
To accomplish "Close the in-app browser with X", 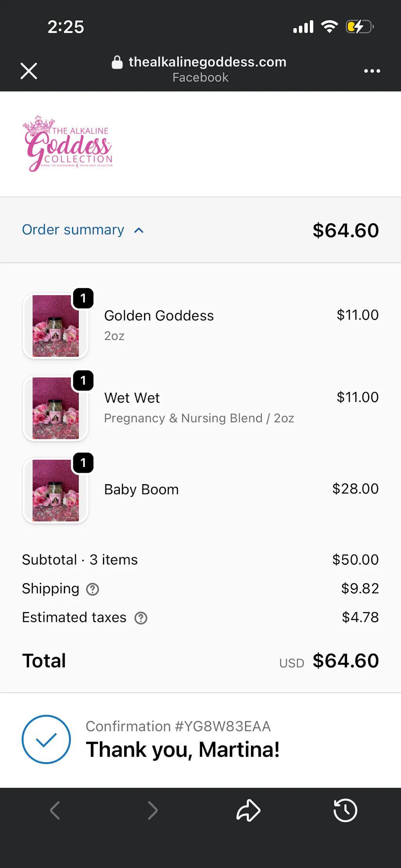I will [x=29, y=71].
